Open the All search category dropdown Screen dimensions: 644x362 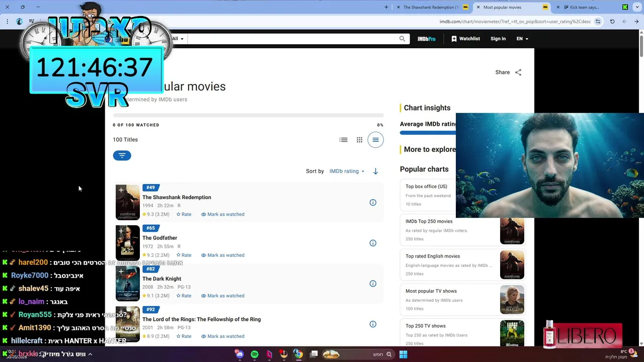pos(178,39)
